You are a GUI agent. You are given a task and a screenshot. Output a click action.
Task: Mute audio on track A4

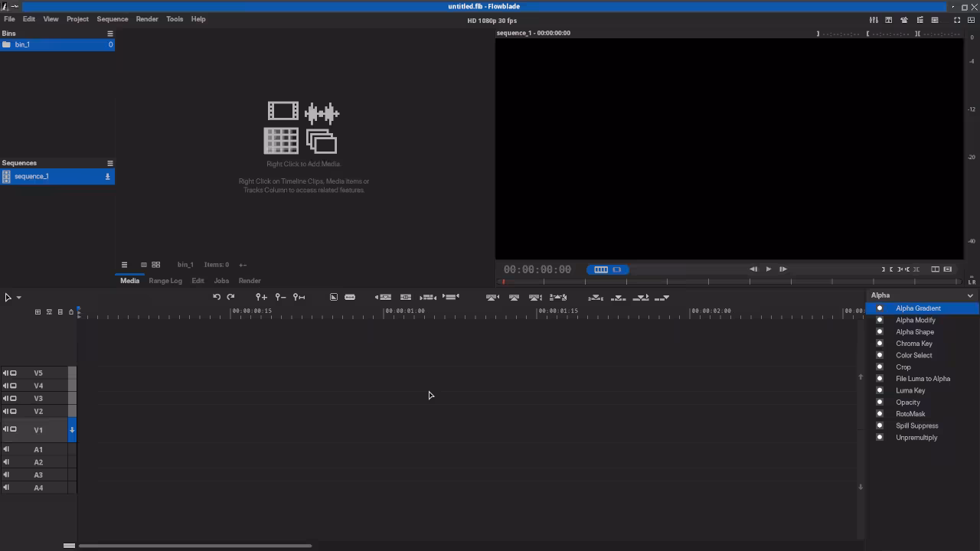coord(6,487)
